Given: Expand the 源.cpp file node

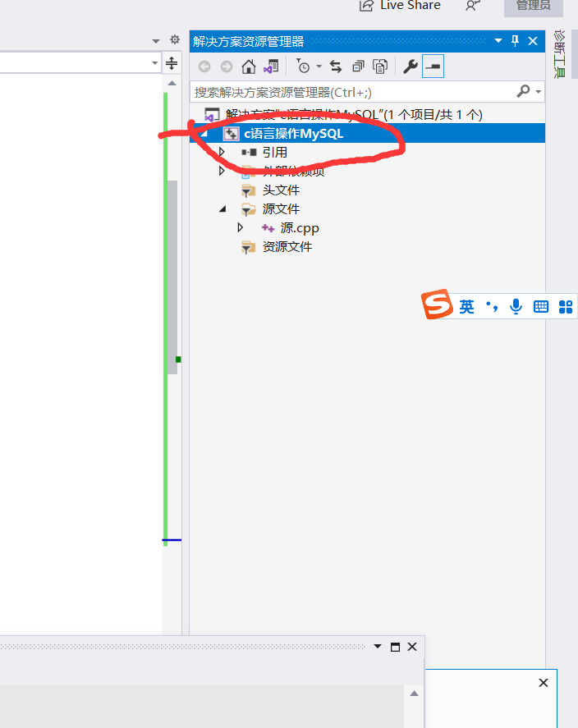Looking at the screenshot, I should 240,227.
